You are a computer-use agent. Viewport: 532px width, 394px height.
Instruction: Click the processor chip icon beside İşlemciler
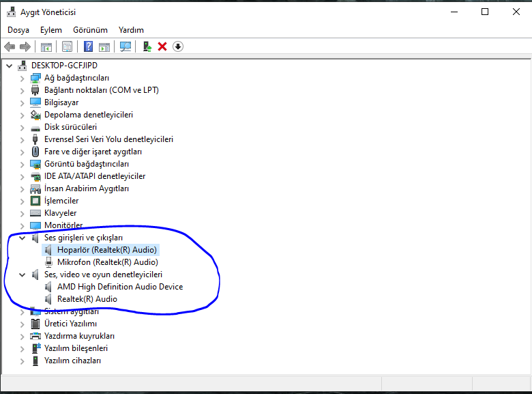[x=35, y=201]
